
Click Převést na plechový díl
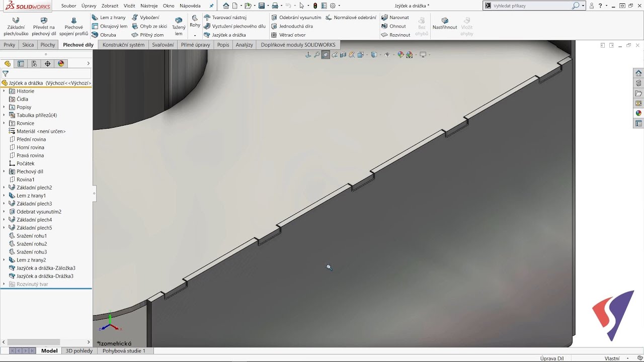point(44,27)
